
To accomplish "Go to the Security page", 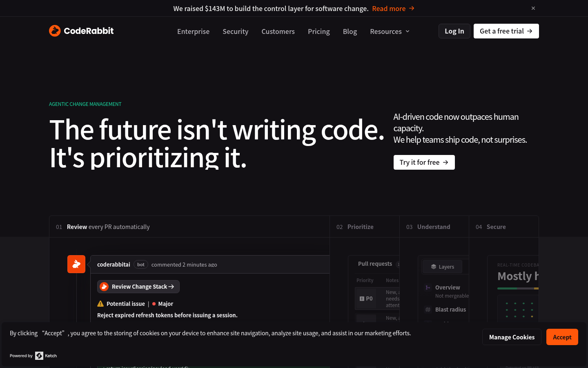I will pyautogui.click(x=235, y=31).
